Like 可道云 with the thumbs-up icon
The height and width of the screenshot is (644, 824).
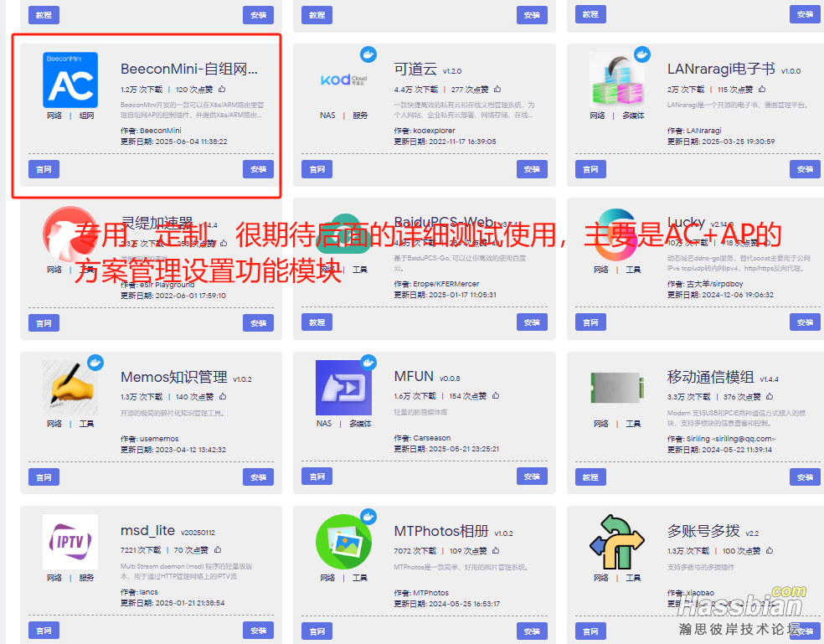coord(497,89)
